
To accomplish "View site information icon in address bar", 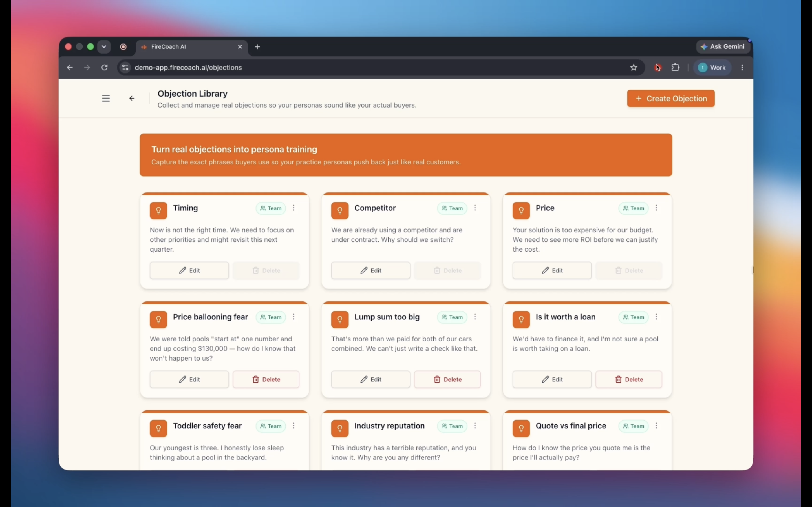I will pos(125,68).
